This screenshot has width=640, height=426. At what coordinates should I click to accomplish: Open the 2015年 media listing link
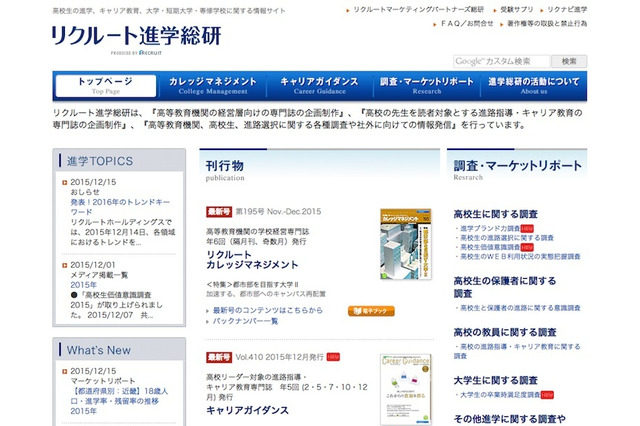[x=84, y=285]
